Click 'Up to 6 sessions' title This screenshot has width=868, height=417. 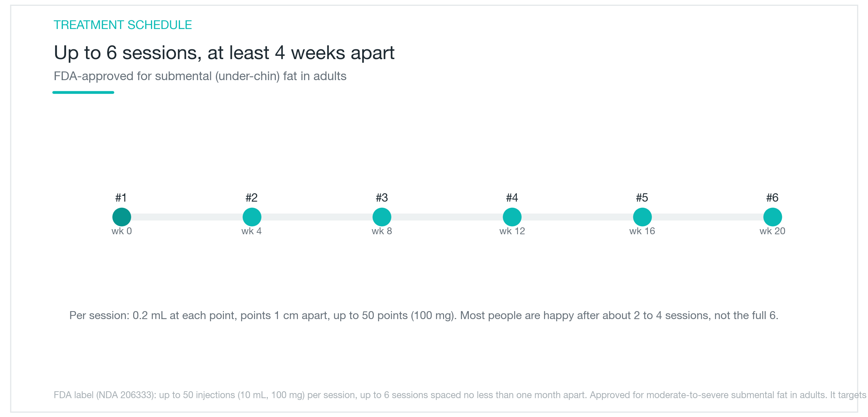224,53
